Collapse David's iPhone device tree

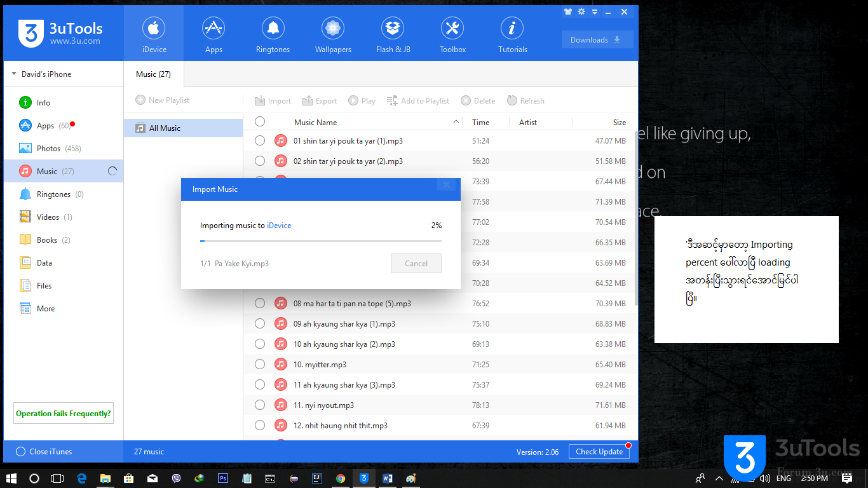pyautogui.click(x=14, y=74)
